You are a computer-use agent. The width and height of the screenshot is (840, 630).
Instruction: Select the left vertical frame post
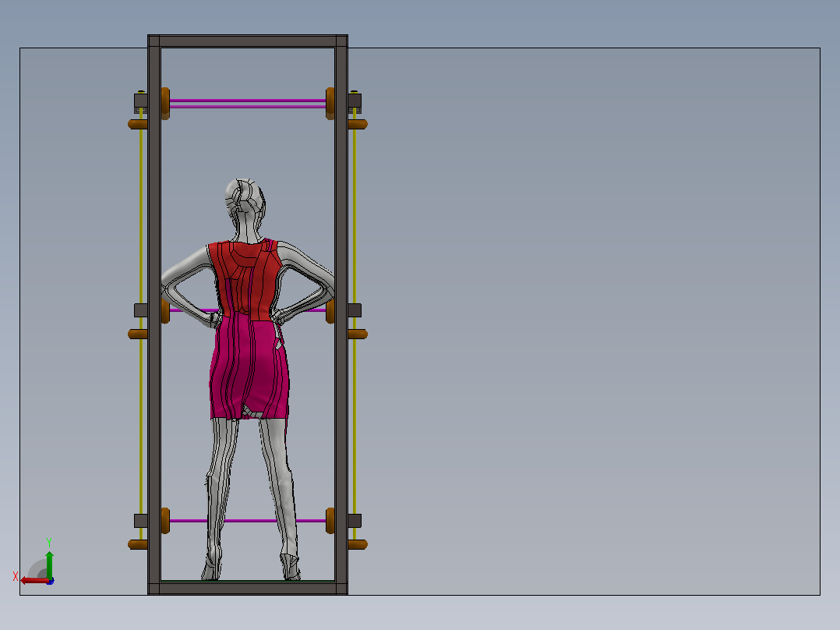pos(154,315)
